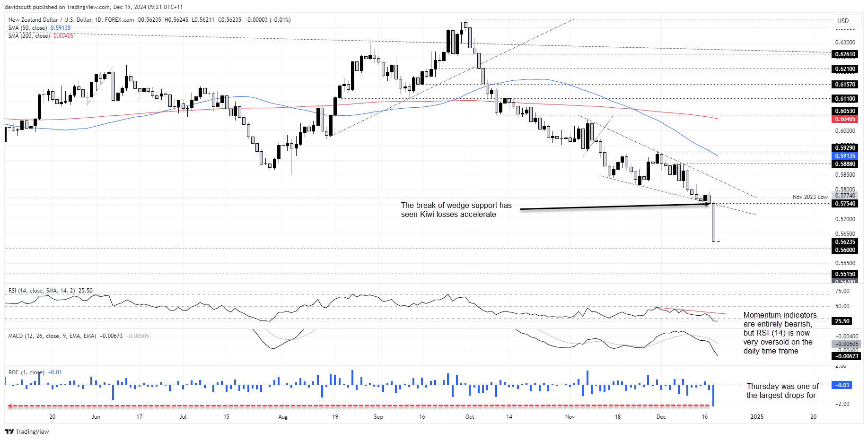
Task: Select the 0.61570 price label
Action: click(845, 85)
